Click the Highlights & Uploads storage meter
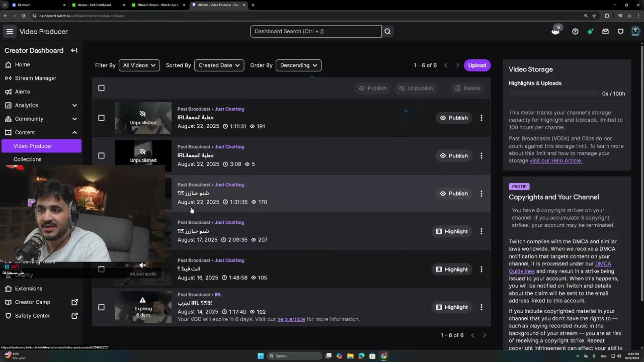 (555, 94)
